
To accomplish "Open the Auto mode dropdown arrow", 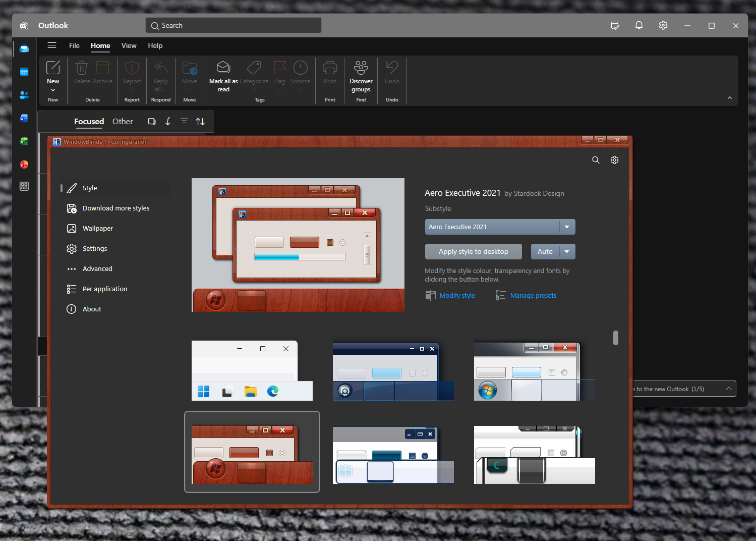I will (567, 252).
